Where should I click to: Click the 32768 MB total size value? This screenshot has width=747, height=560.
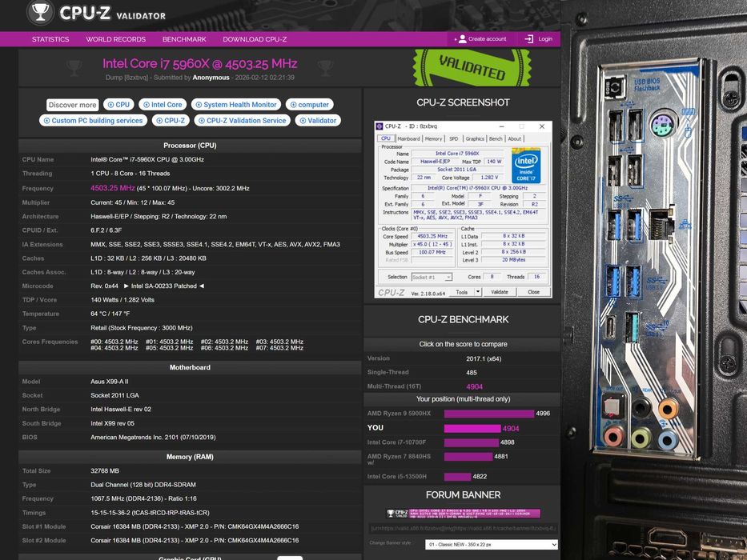(x=105, y=470)
